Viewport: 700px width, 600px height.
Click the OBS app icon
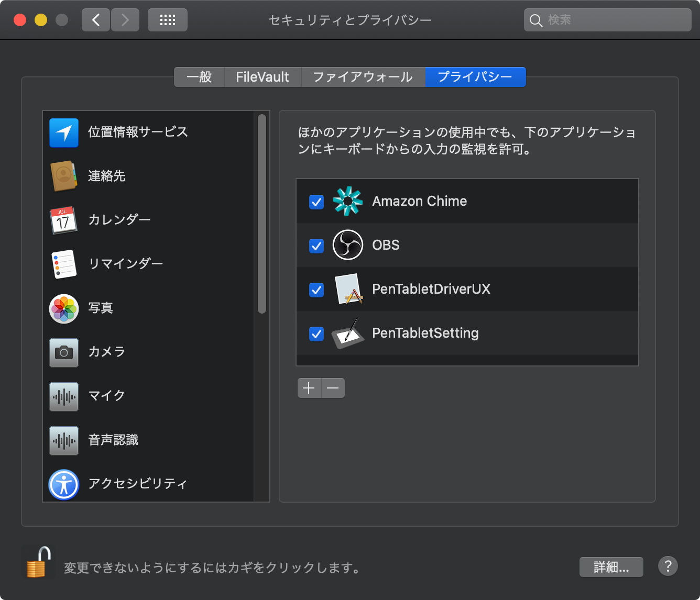coord(348,245)
